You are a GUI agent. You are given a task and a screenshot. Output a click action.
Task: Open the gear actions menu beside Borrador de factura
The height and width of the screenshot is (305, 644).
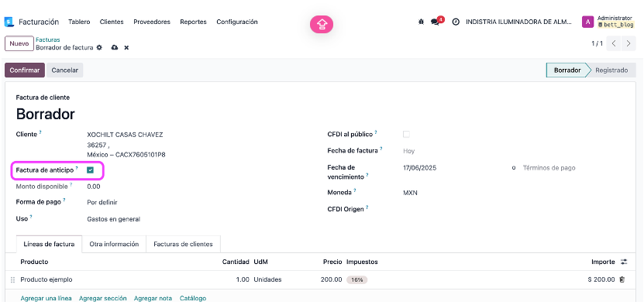coord(99,48)
